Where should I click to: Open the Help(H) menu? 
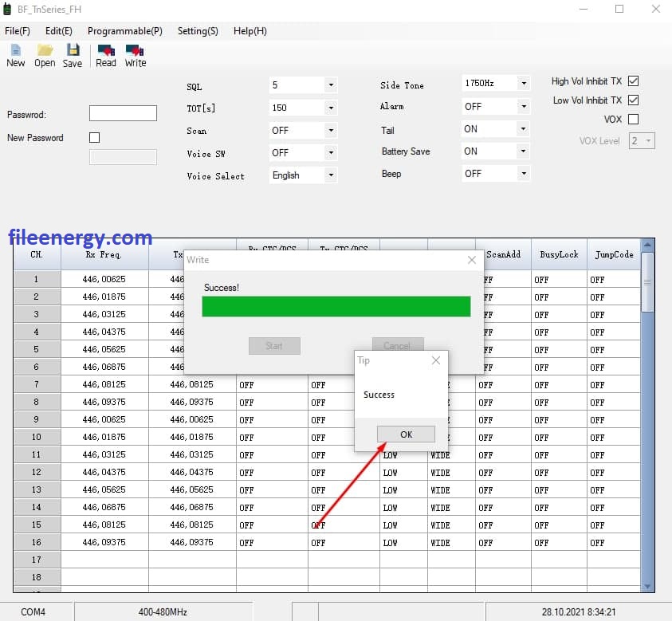[250, 31]
